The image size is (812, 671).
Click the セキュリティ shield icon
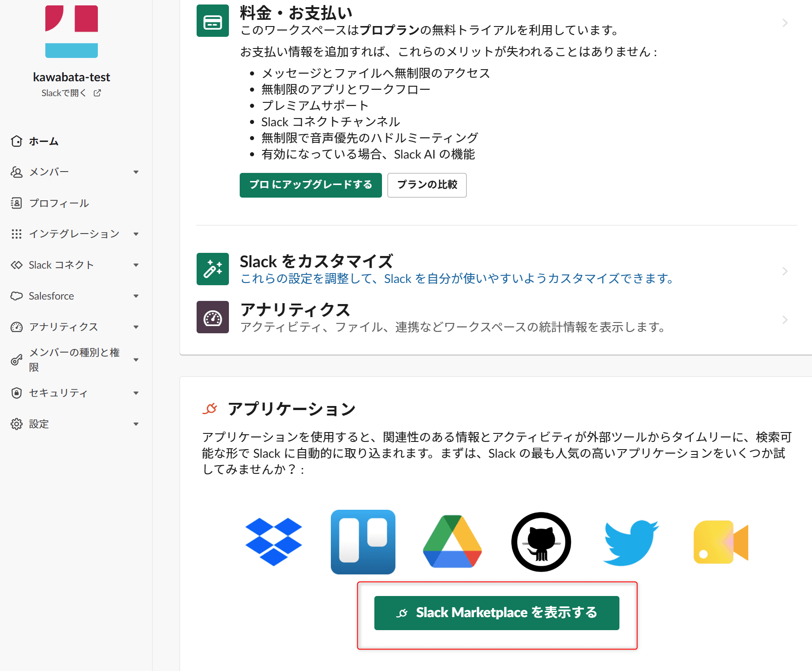coord(17,393)
